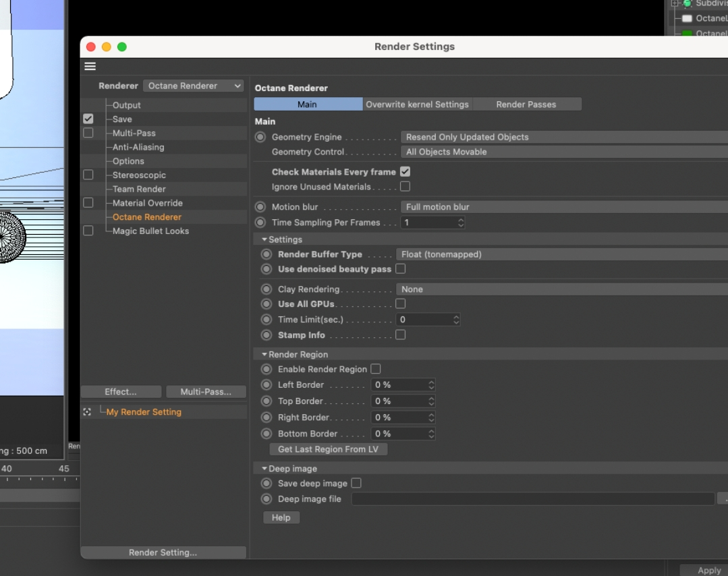Tick Save deep image checkbox
Screen dimensions: 728x576
356,484
